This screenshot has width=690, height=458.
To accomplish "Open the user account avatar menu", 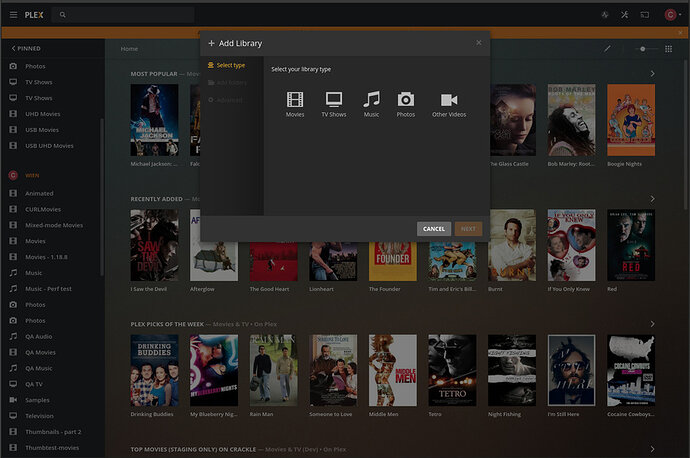I will [673, 15].
